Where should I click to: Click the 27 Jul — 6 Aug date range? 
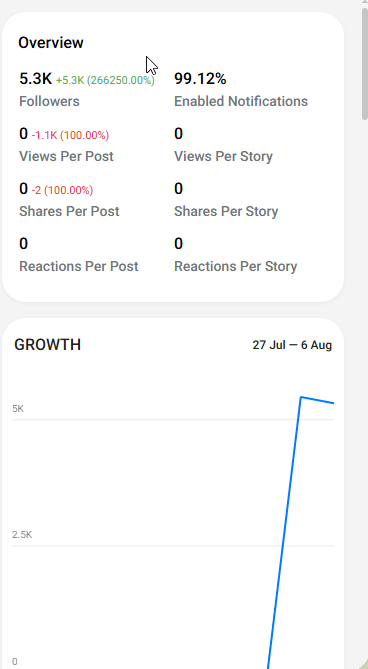point(292,345)
